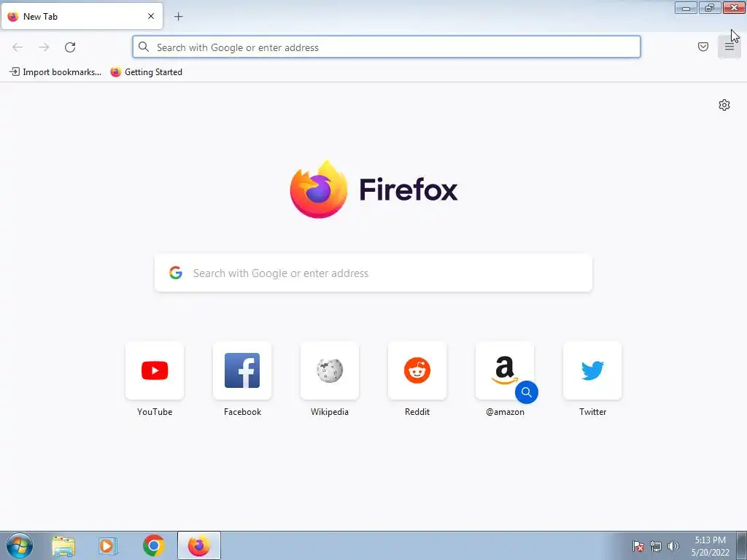The height and width of the screenshot is (560, 747).
Task: Go forward with the forward arrow
Action: 44,47
